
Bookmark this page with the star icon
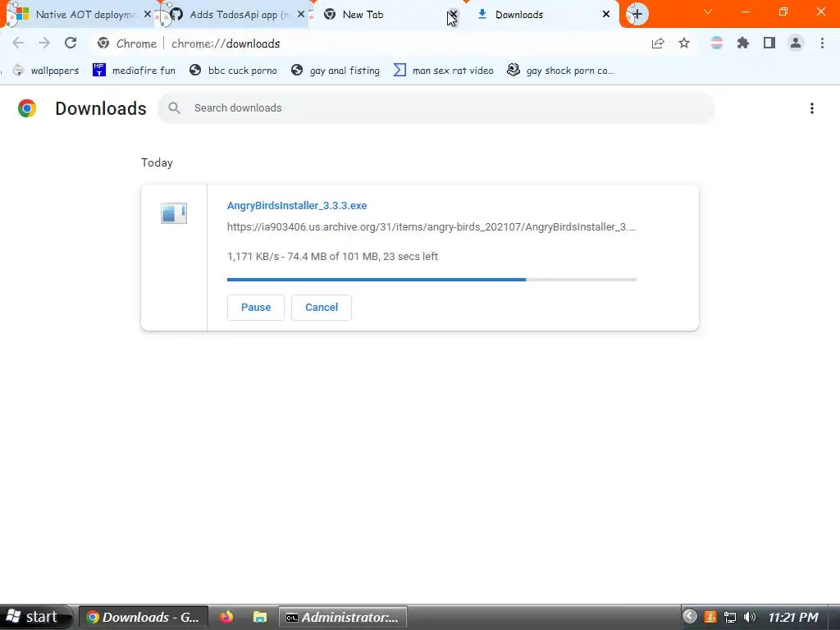coord(684,43)
